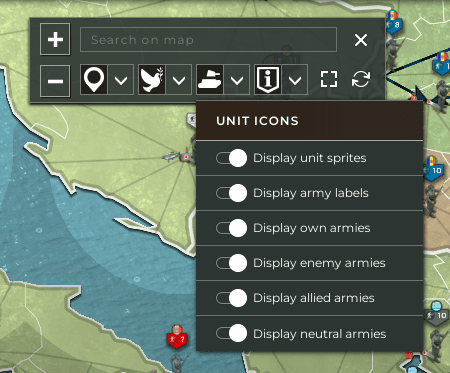Select the submarine unit on the coast
This screenshot has height=373, width=450.
[x=172, y=156]
